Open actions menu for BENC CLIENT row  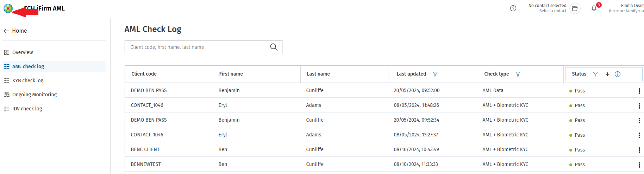[639, 150]
